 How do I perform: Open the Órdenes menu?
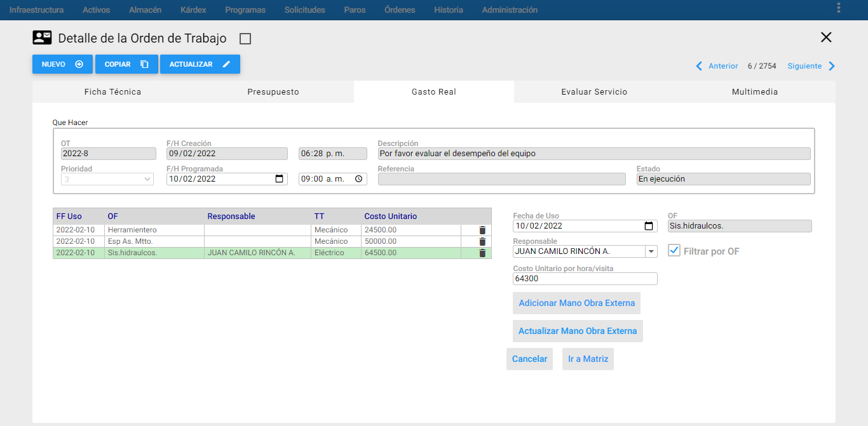point(400,10)
